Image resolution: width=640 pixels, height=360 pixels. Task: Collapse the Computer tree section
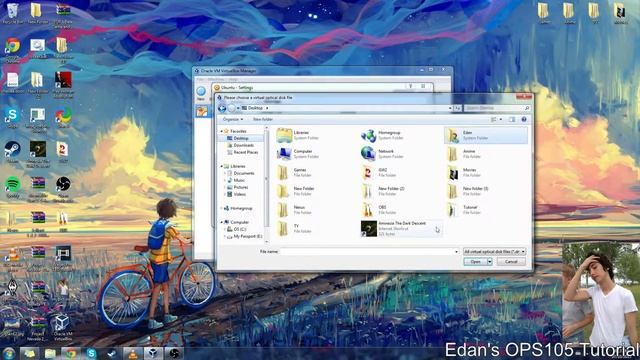[x=222, y=222]
